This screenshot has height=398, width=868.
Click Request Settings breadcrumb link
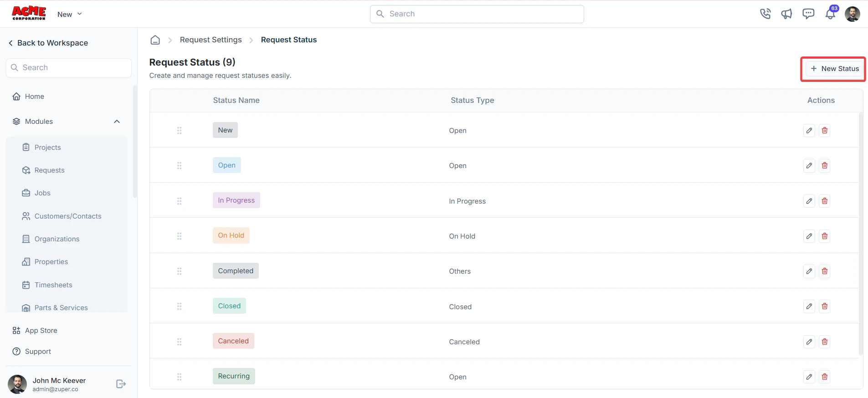point(211,40)
